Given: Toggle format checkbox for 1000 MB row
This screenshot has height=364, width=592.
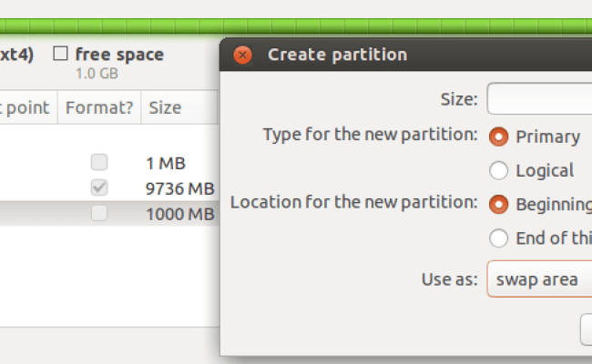Looking at the screenshot, I should [x=99, y=214].
